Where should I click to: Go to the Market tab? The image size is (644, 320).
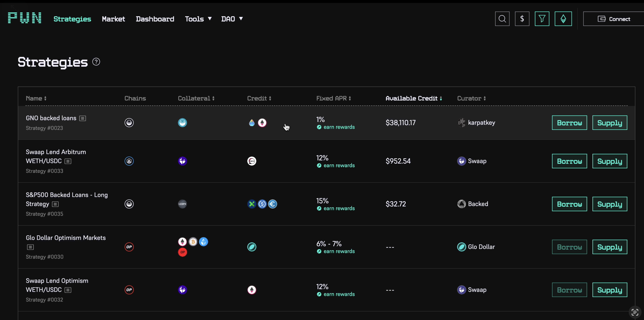(113, 19)
